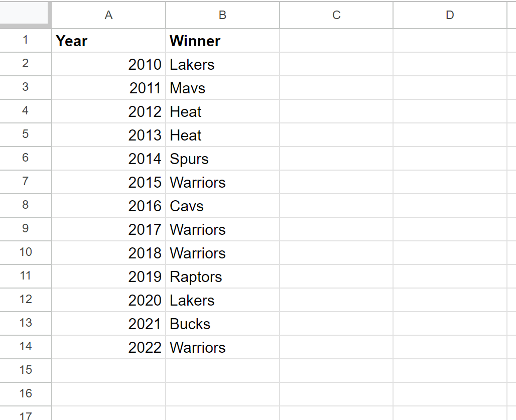Select row 1 header
This screenshot has height=420, width=516.
pyautogui.click(x=25, y=41)
